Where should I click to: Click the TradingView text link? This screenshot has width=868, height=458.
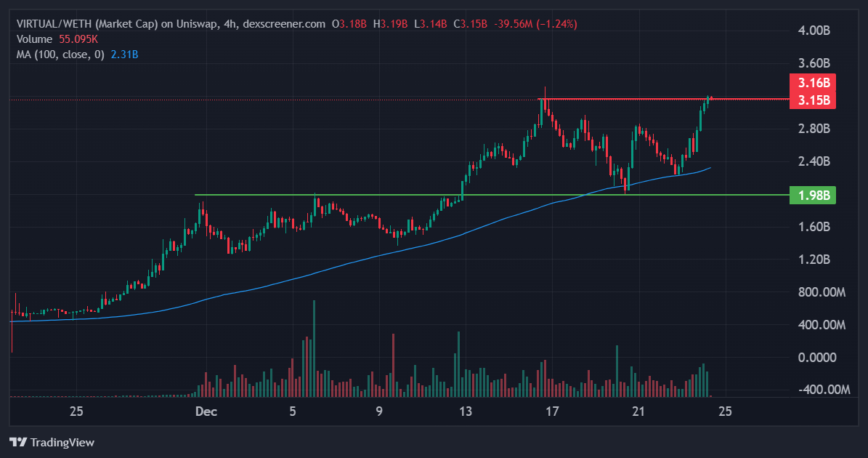[x=62, y=442]
